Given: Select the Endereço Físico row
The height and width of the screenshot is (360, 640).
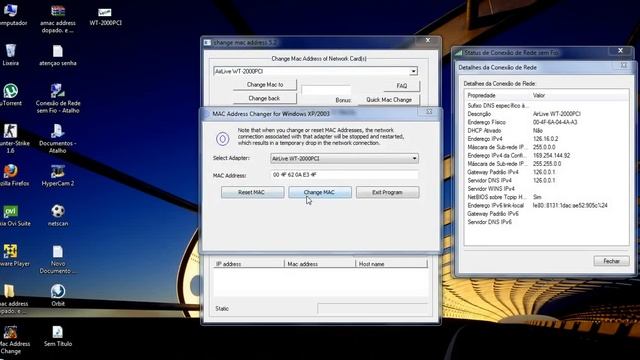Looking at the screenshot, I should click(546, 122).
